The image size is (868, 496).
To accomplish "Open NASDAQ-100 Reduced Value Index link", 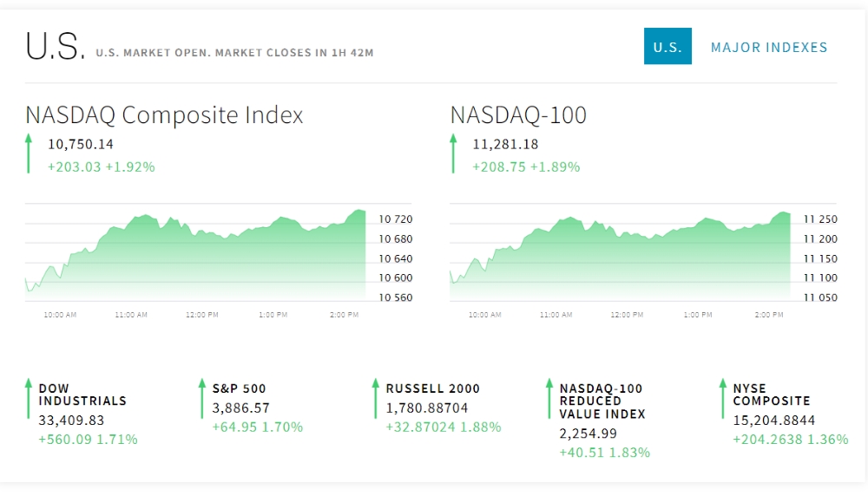I will pyautogui.click(x=602, y=401).
